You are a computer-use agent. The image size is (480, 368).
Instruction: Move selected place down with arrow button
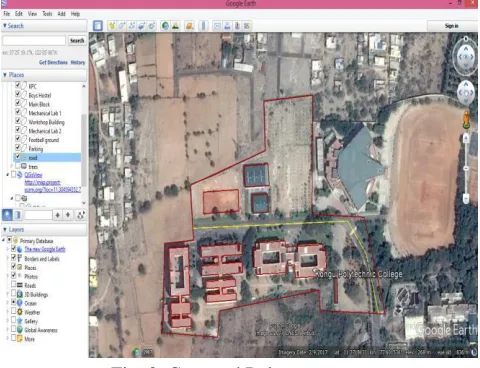(x=68, y=215)
